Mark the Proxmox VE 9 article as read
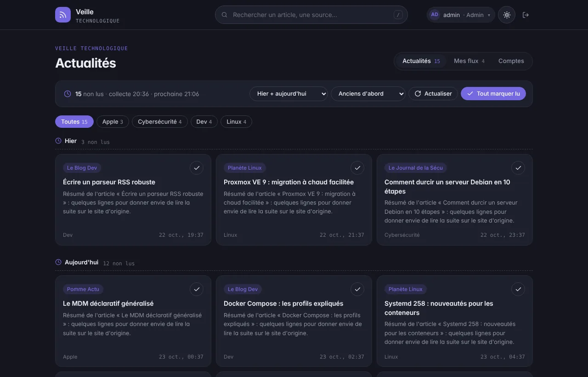Viewport: 588px width, 377px height. [x=357, y=168]
